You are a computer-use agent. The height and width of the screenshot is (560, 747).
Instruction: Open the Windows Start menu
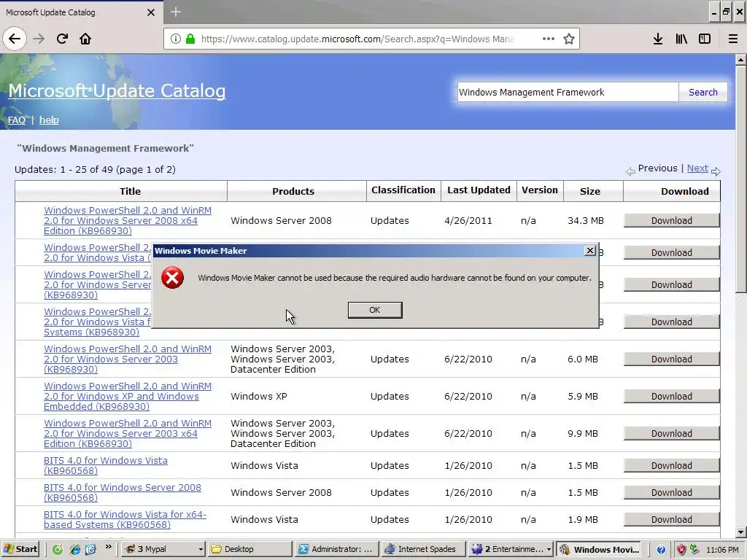point(20,549)
